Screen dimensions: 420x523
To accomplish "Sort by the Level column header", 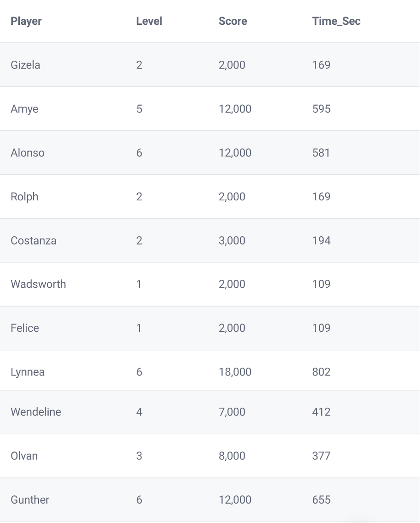I will [149, 21].
